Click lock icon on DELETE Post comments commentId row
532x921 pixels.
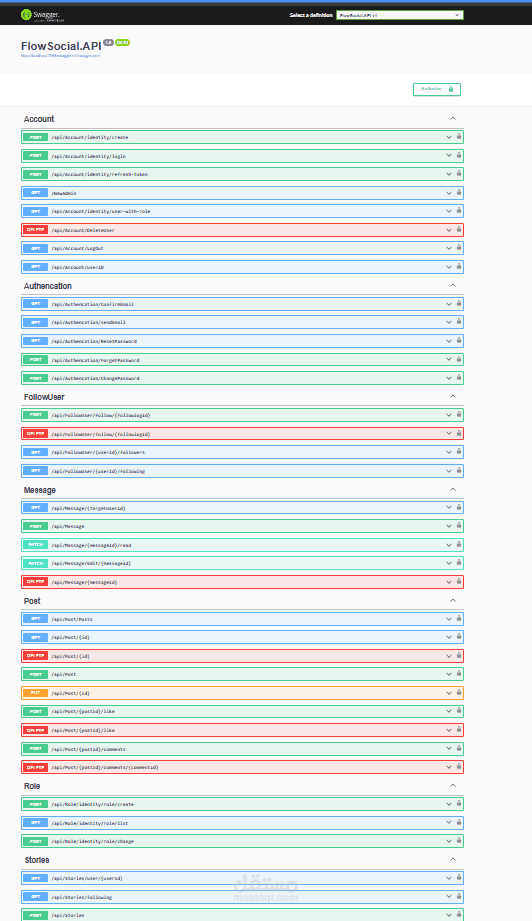pos(459,767)
